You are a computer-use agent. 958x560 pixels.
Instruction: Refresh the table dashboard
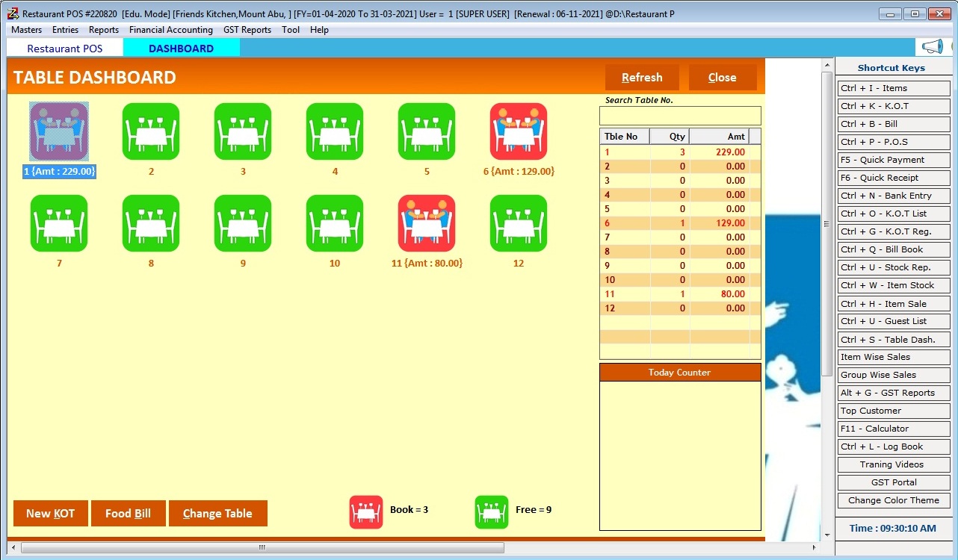[641, 77]
